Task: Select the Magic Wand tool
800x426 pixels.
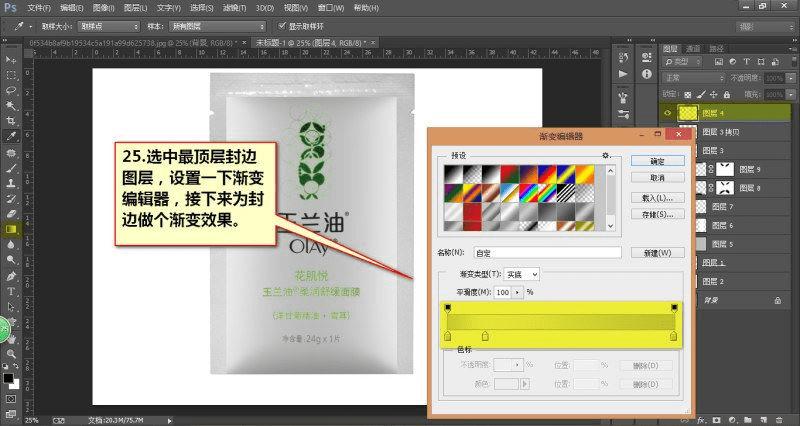Action: click(10, 106)
